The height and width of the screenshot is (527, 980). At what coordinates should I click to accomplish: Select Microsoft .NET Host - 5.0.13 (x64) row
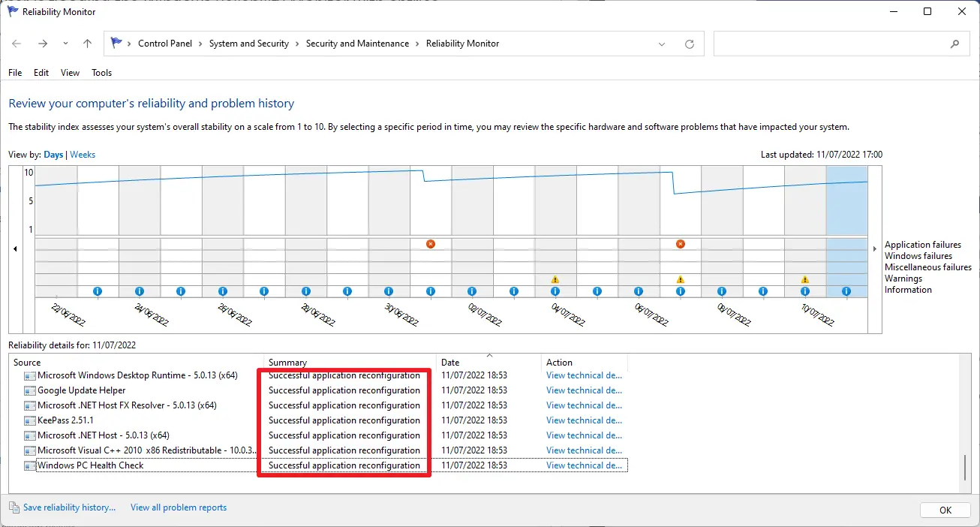(x=326, y=435)
